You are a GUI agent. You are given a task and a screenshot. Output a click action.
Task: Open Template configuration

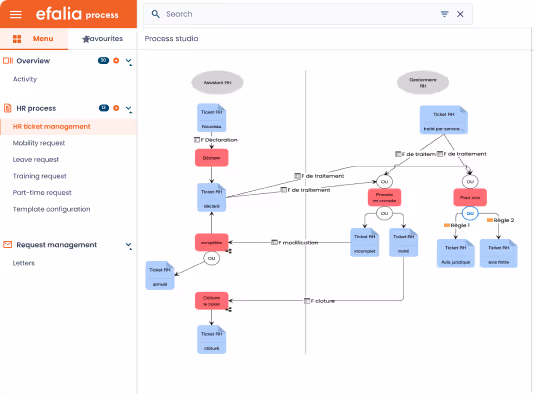[x=51, y=209]
